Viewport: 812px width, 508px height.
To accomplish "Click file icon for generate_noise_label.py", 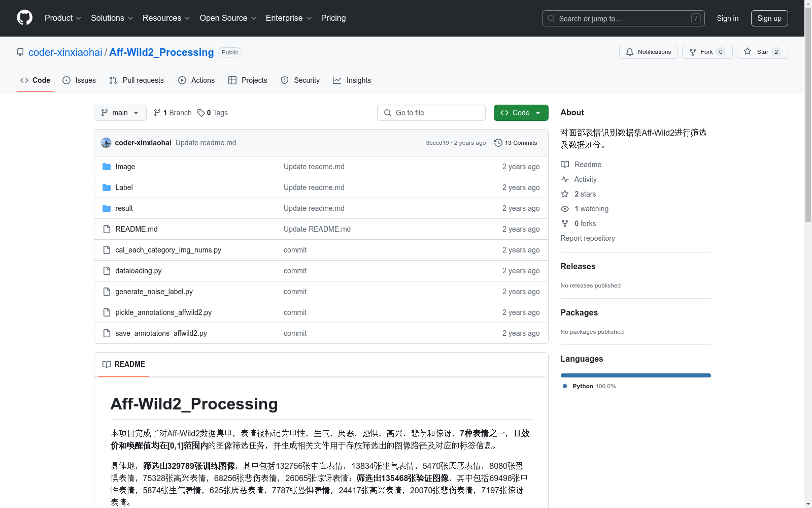I will tap(107, 292).
